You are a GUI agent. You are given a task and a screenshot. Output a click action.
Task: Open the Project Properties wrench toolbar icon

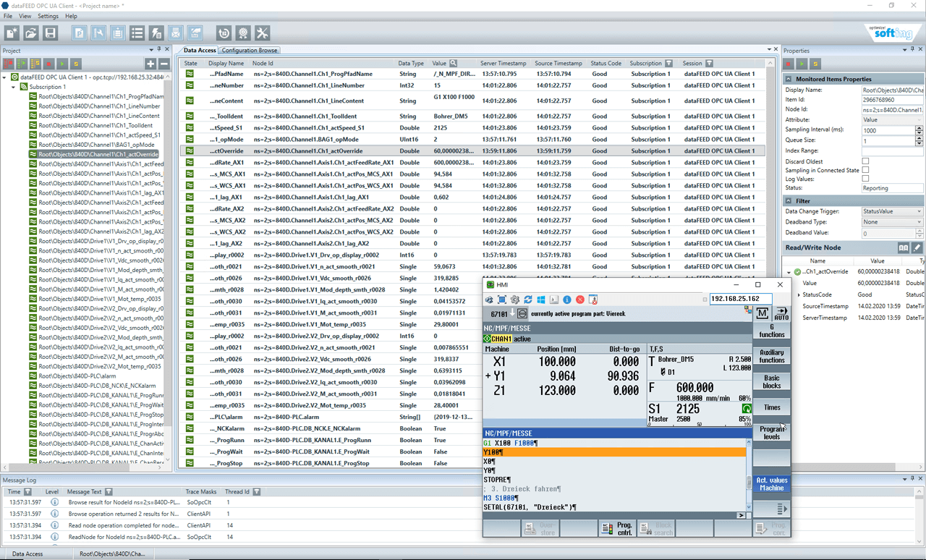(98, 33)
